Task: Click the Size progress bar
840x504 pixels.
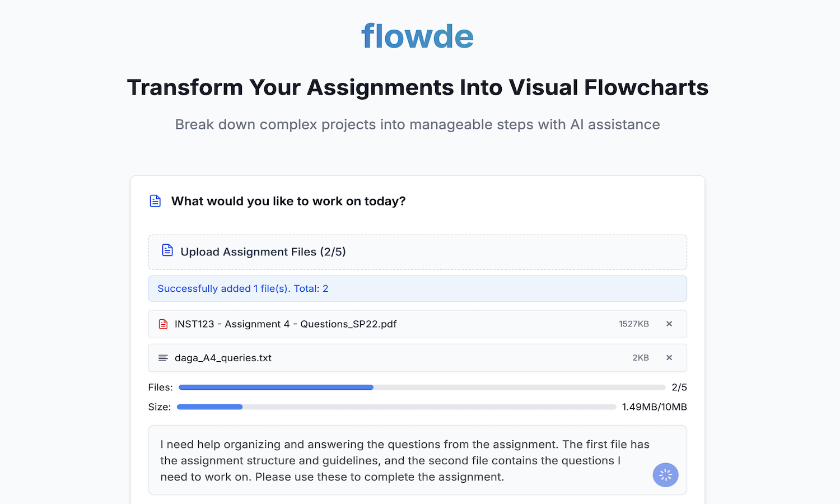Action: pyautogui.click(x=396, y=407)
